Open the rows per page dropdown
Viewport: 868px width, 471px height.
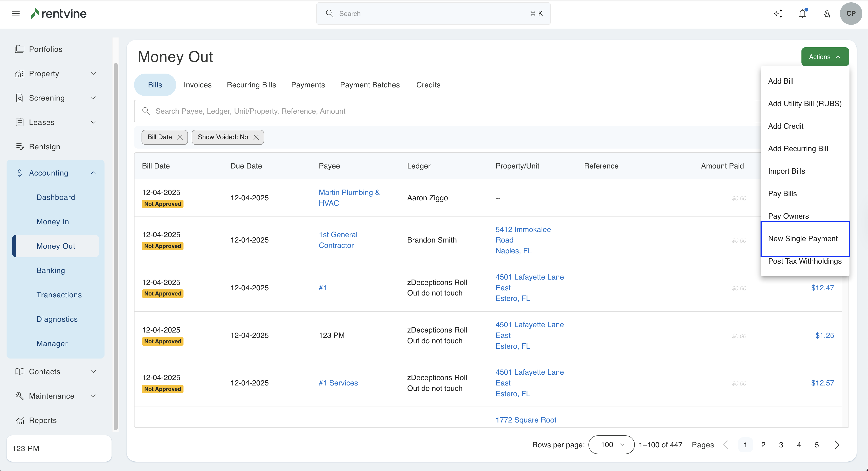pyautogui.click(x=611, y=445)
